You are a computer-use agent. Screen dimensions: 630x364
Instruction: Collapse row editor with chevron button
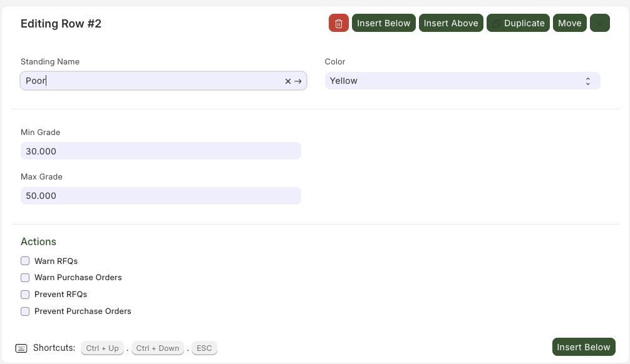(x=600, y=23)
